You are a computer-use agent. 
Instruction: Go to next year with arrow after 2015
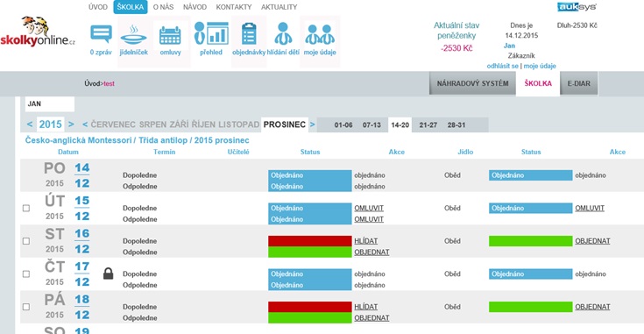[x=71, y=124]
